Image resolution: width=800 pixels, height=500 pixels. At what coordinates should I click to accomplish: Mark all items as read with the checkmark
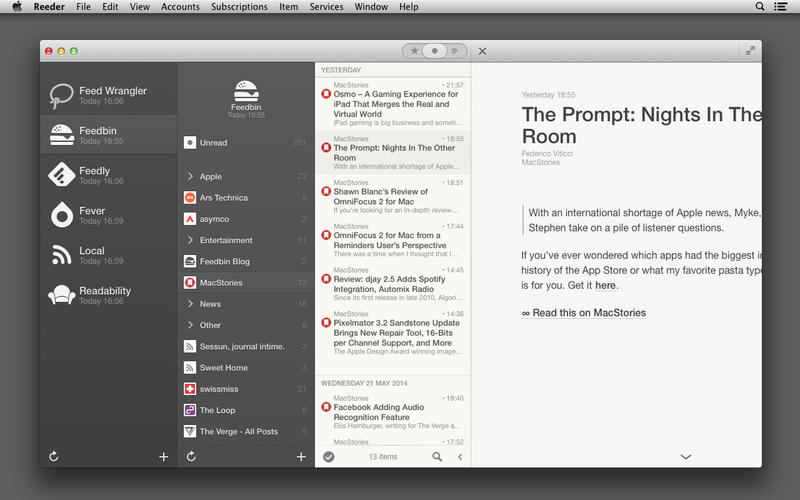[329, 457]
